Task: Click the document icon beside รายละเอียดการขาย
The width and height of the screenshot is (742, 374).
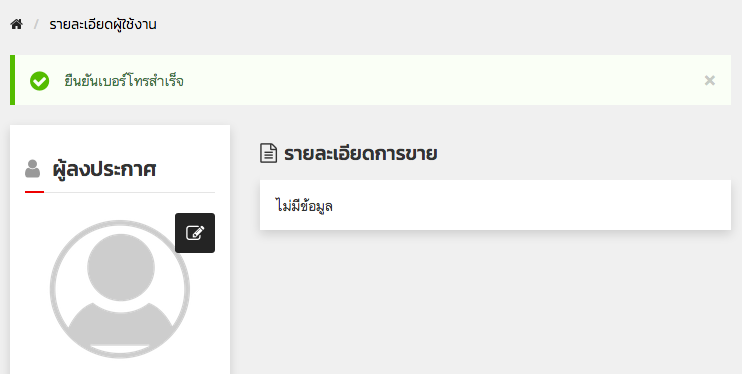Action: click(268, 153)
